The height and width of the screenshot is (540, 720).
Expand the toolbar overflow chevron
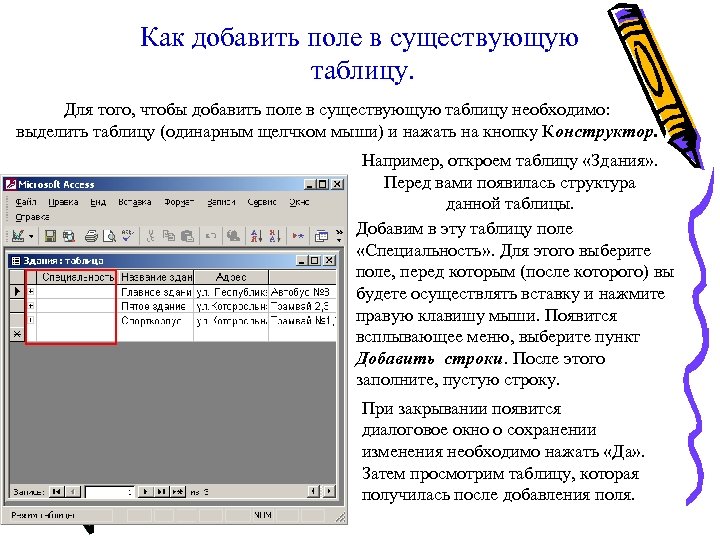(x=339, y=236)
